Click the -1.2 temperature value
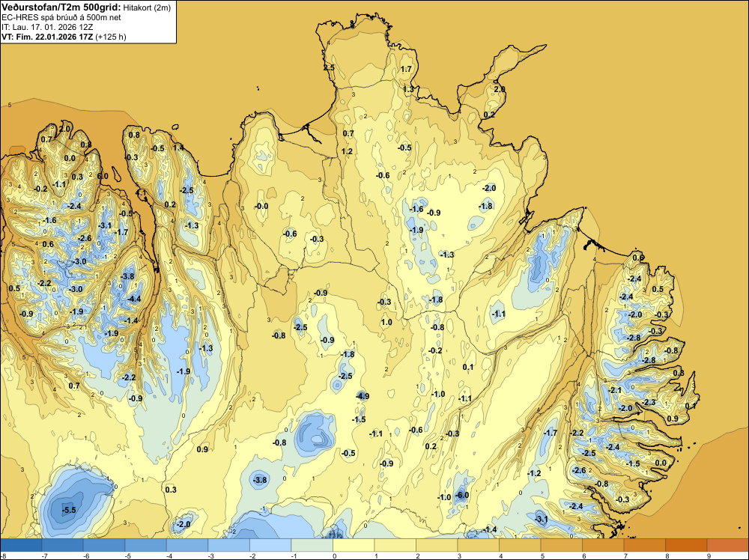Image resolution: width=749 pixels, height=560 pixels. pyautogui.click(x=534, y=473)
